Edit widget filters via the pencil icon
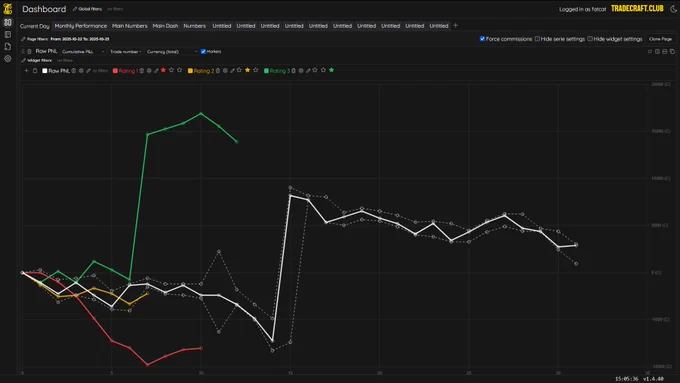Viewport: 680px width, 383px height. click(x=23, y=60)
